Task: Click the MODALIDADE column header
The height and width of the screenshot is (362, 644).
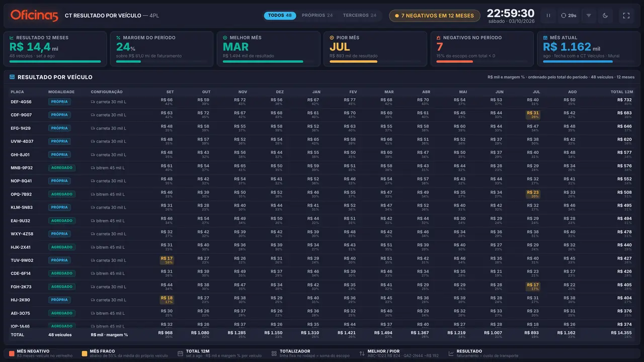Action: 61,92
